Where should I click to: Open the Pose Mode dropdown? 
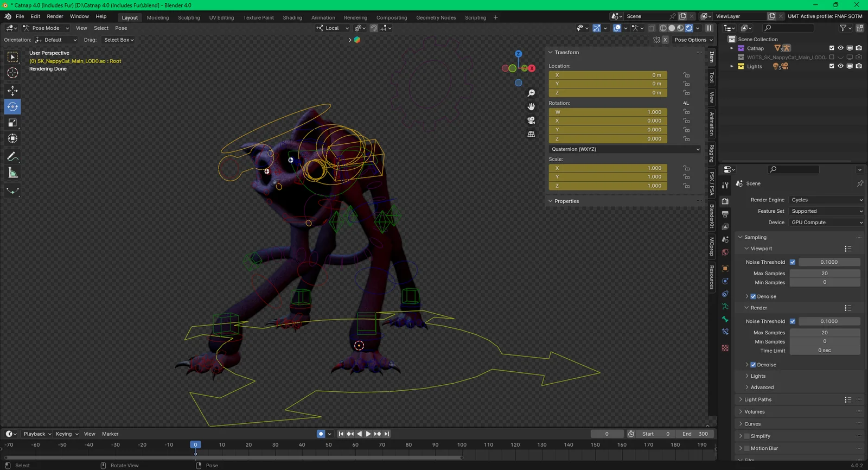tap(46, 28)
